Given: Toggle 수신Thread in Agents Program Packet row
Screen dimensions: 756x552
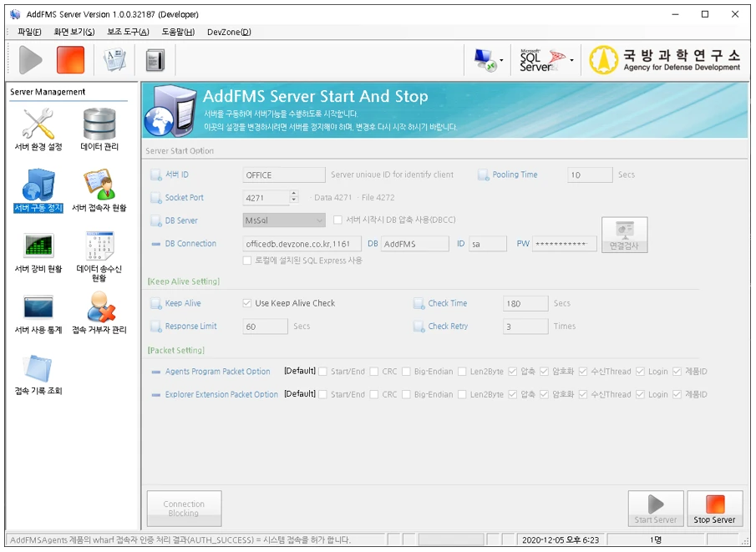Looking at the screenshot, I should 583,372.
